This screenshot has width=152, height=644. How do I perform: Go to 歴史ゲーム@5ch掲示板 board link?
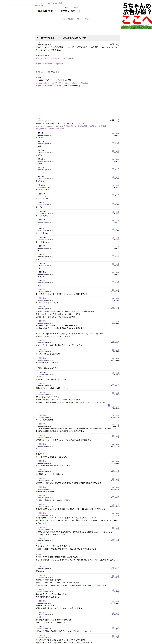(x=55, y=3)
